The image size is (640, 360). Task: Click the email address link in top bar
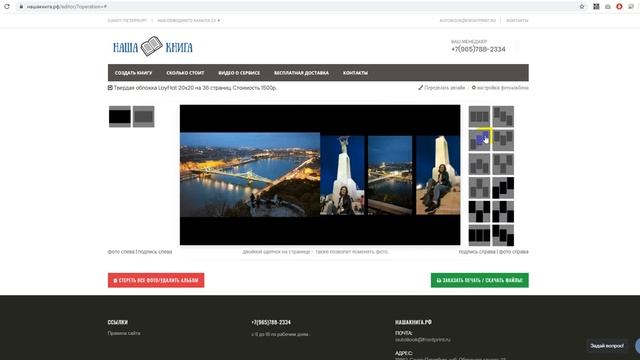[468, 20]
